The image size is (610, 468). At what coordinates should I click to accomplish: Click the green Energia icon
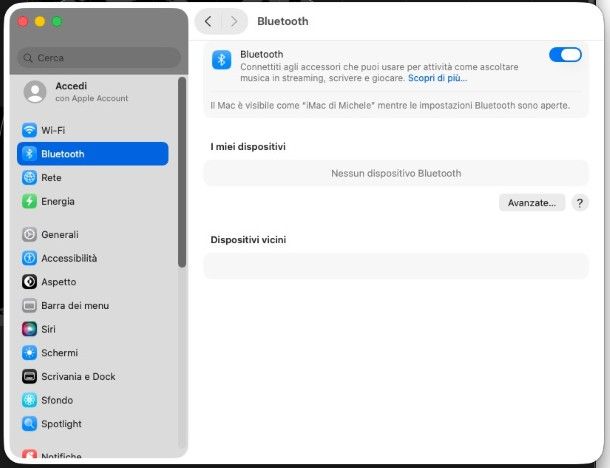[29, 201]
